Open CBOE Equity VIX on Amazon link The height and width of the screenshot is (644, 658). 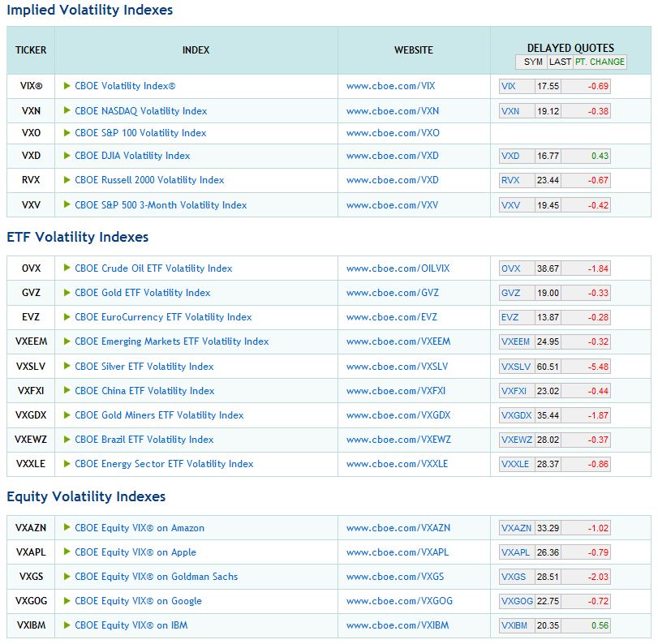point(140,528)
